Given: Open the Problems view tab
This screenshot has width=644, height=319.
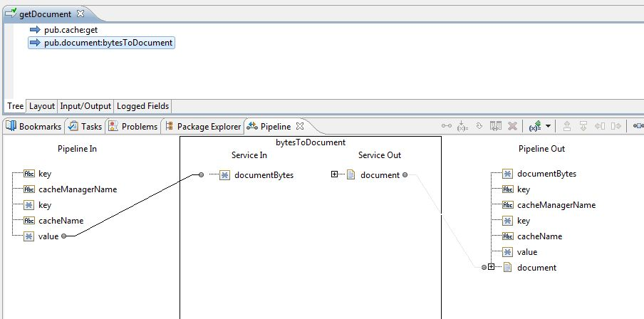Looking at the screenshot, I should pos(133,127).
